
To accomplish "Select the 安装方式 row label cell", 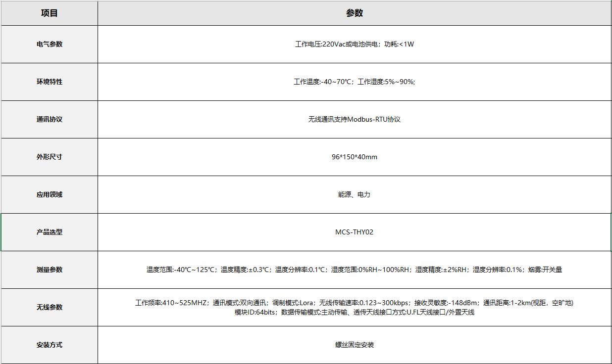I will tap(50, 345).
